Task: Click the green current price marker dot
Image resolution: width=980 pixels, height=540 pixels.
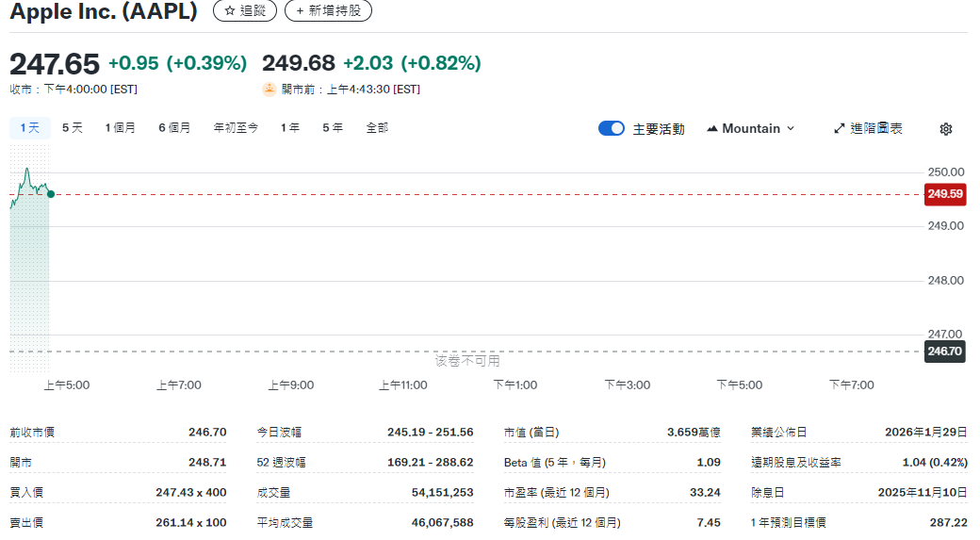Action: tap(51, 194)
